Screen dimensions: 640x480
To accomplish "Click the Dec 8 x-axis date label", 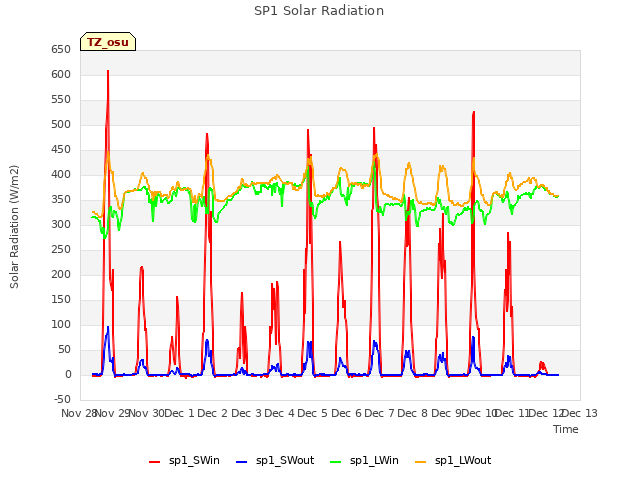I will 413,413.
